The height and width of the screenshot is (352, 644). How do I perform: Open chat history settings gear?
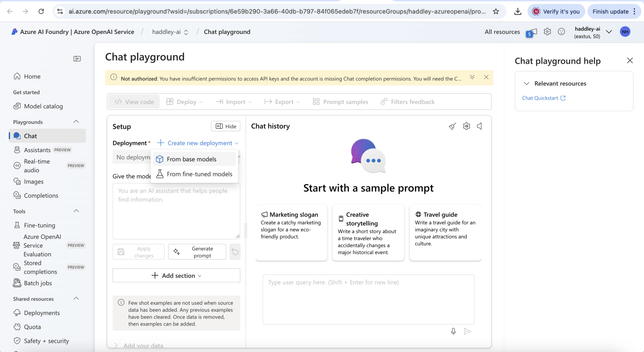point(466,126)
